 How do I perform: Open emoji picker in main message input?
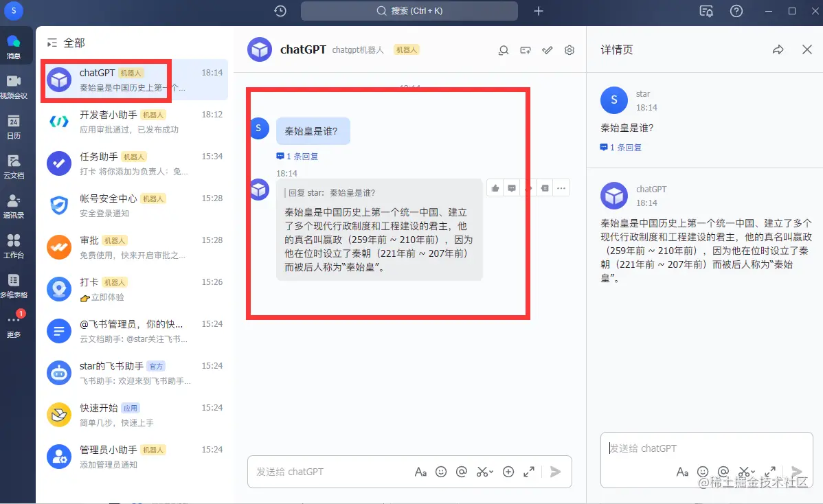[x=441, y=472]
